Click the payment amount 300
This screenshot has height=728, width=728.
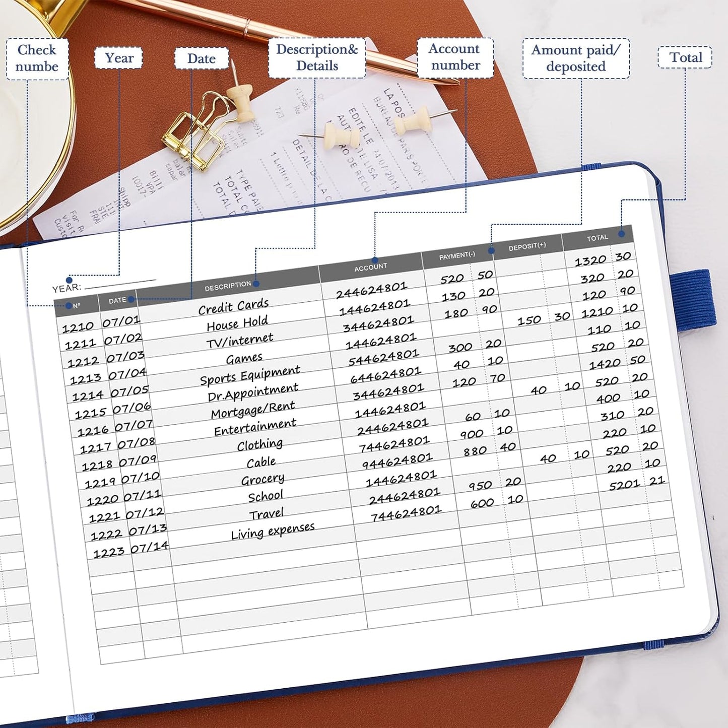[460, 348]
